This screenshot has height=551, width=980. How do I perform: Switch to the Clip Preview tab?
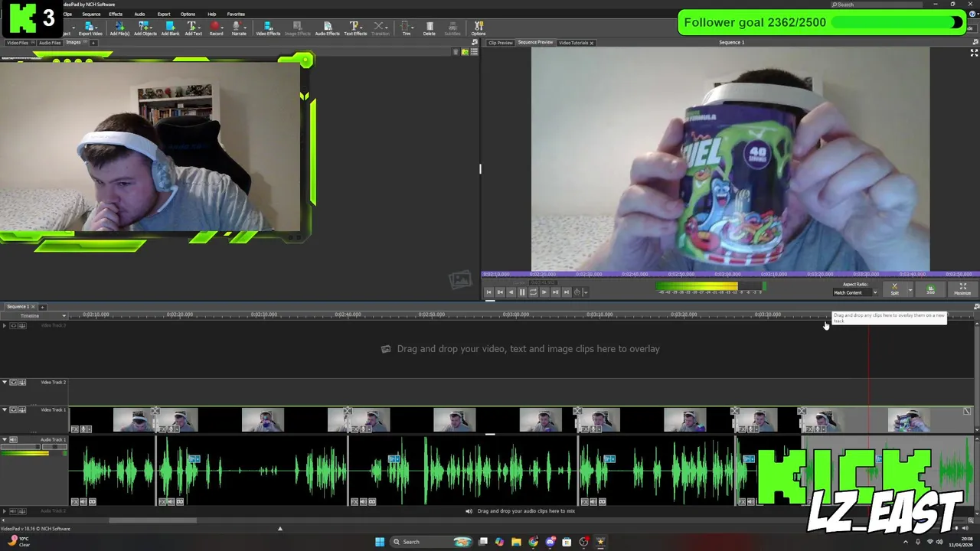500,43
